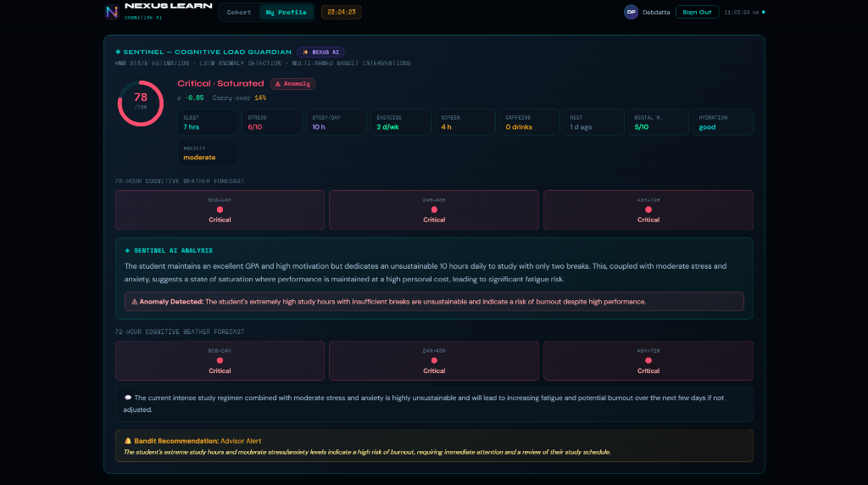Click the speech bubble icon in forecast note
This screenshot has height=485, width=868.
128,398
